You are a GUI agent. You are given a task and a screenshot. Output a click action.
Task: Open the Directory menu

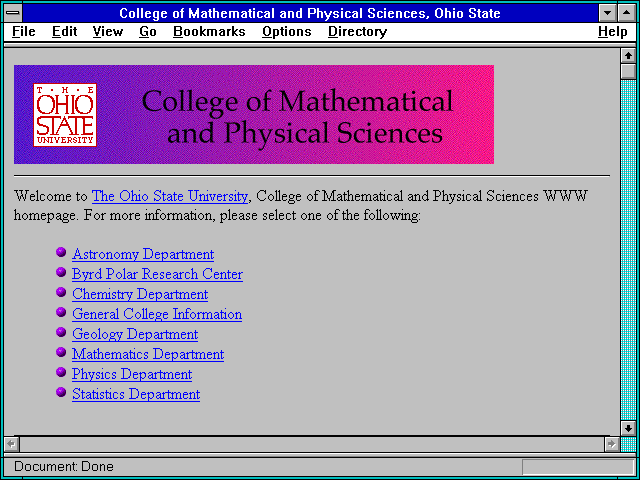[x=358, y=31]
